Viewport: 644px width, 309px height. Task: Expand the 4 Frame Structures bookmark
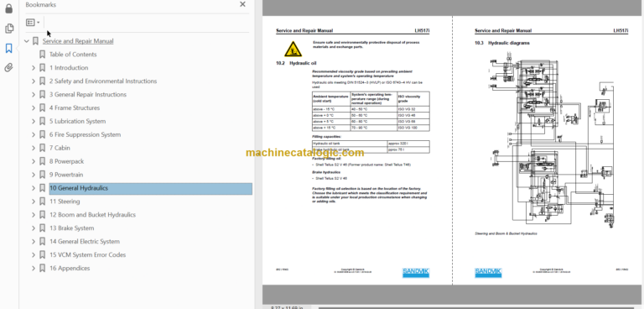click(x=34, y=107)
